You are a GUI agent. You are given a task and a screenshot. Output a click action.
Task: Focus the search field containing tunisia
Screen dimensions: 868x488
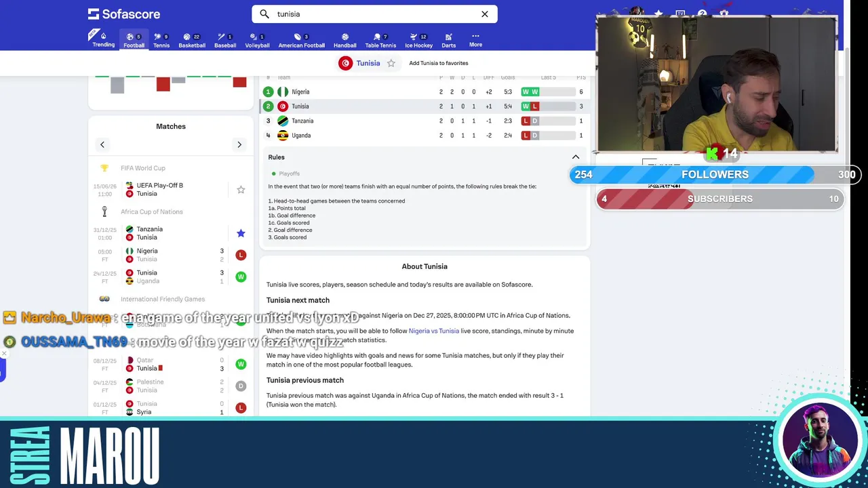point(374,14)
